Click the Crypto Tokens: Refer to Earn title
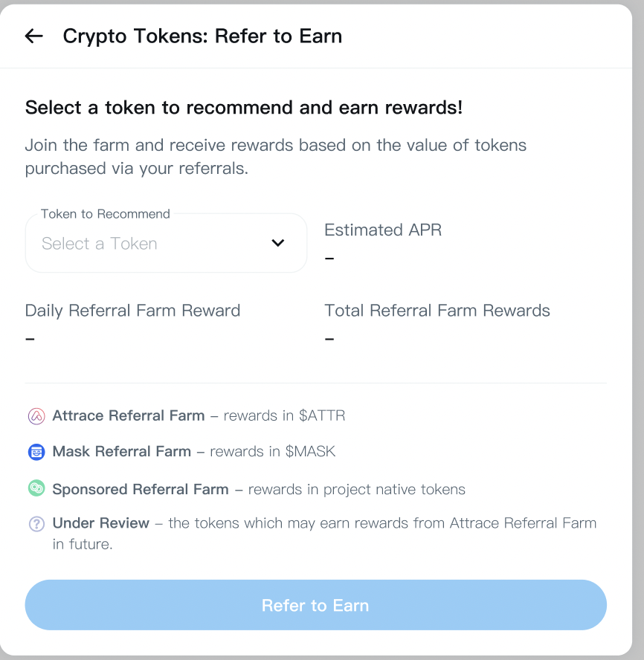 pyautogui.click(x=202, y=36)
